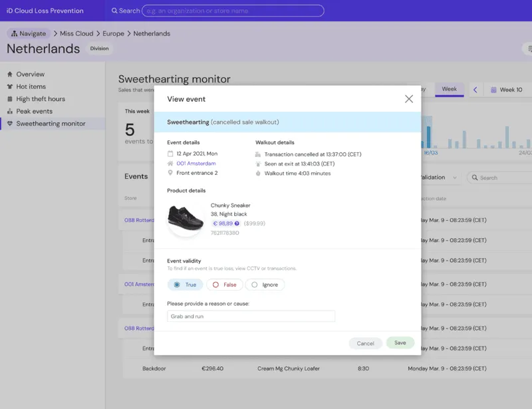This screenshot has height=409, width=532.
Task: Open Sweethearting monitor in the sidebar
Action: click(51, 124)
